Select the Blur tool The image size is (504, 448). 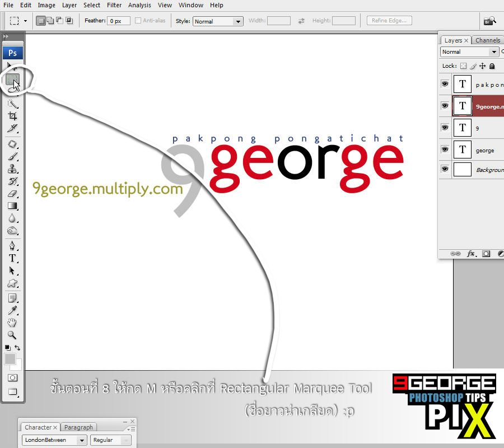(x=12, y=218)
